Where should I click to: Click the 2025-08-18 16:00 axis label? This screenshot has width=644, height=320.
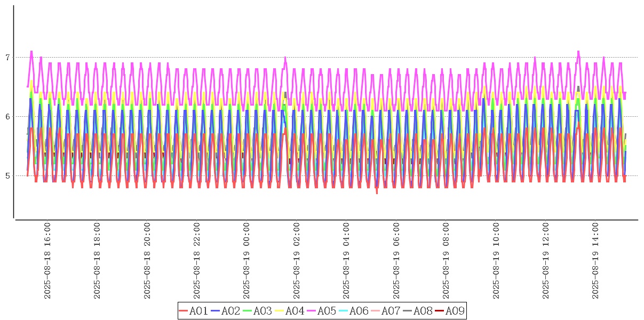click(x=47, y=261)
